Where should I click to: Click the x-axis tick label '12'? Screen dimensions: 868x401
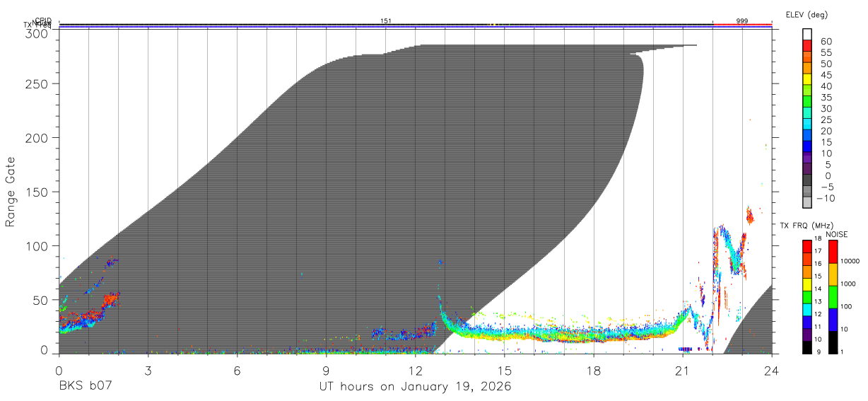coord(415,370)
